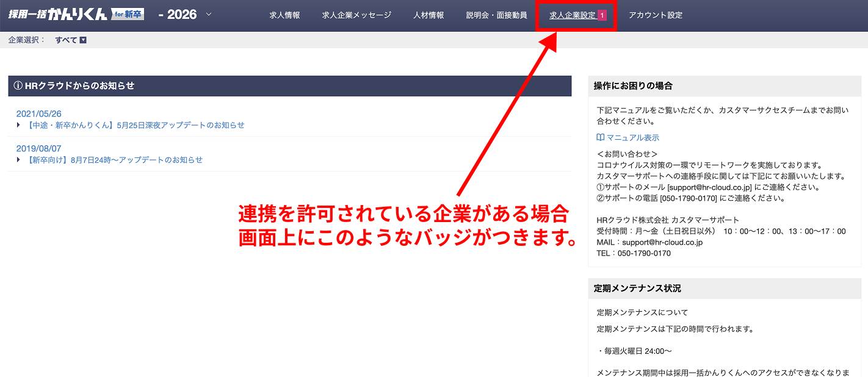Expand the 企業選択 すべて dropdown arrow

[83, 40]
